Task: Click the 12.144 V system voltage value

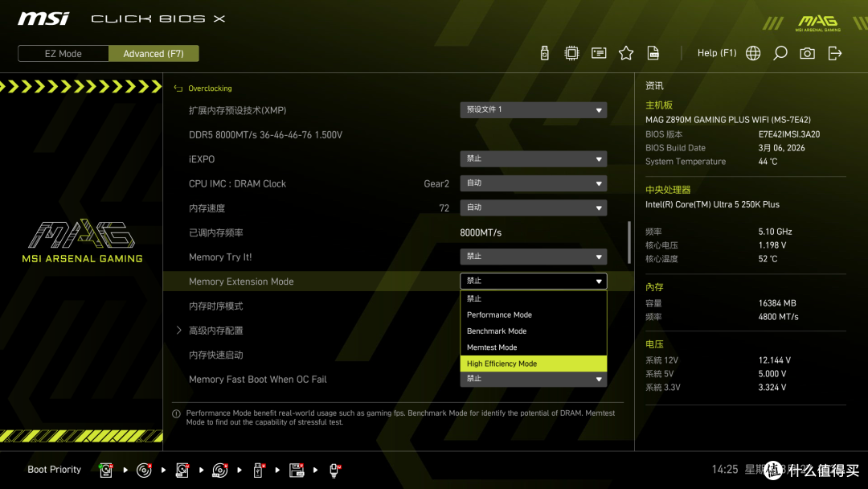Action: 775,360
